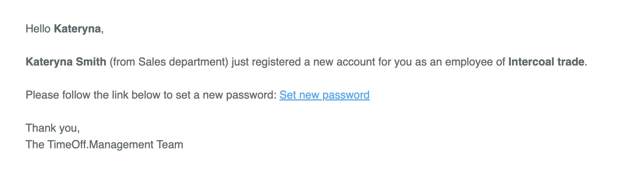The image size is (644, 181).
Task: Open the Set new password link
Action: pos(324,95)
